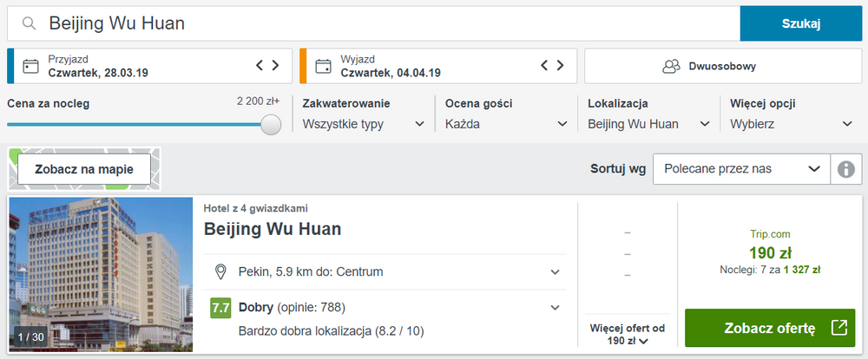Click the check-out calendar icon
The height and width of the screenshot is (359, 868).
point(323,67)
